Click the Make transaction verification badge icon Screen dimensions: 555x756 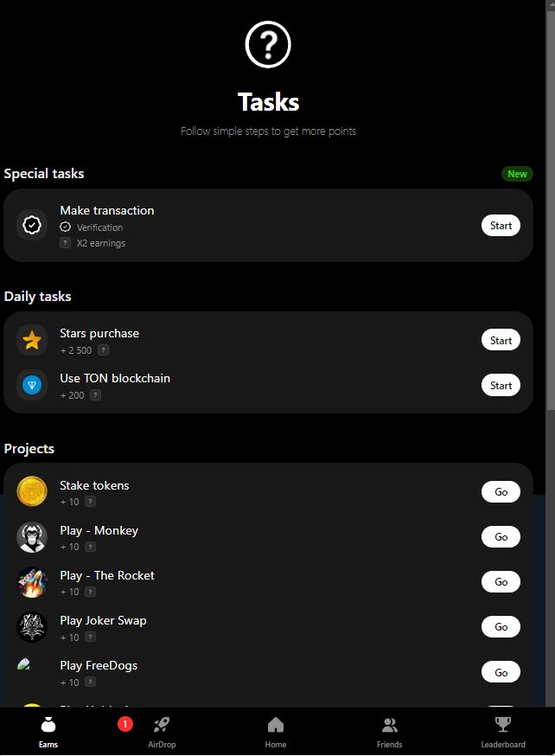tap(32, 226)
